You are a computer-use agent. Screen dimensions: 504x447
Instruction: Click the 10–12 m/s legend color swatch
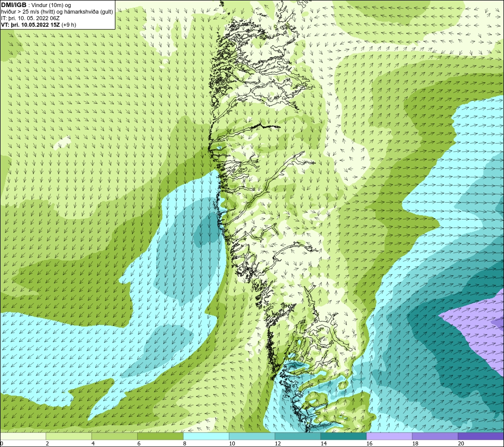click(x=252, y=436)
